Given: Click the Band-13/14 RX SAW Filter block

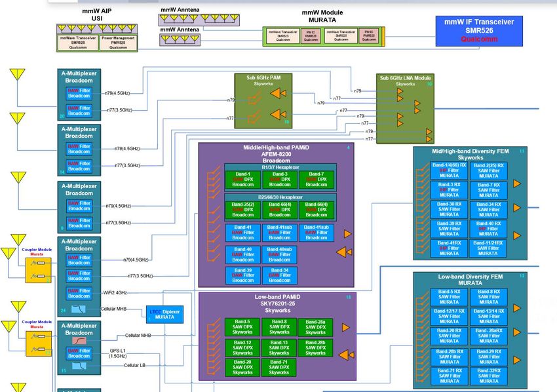Looking at the screenshot, I should coord(488,317).
